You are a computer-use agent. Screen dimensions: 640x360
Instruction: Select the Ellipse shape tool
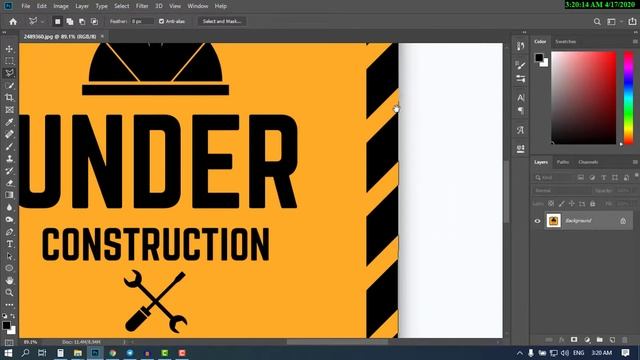click(9, 268)
